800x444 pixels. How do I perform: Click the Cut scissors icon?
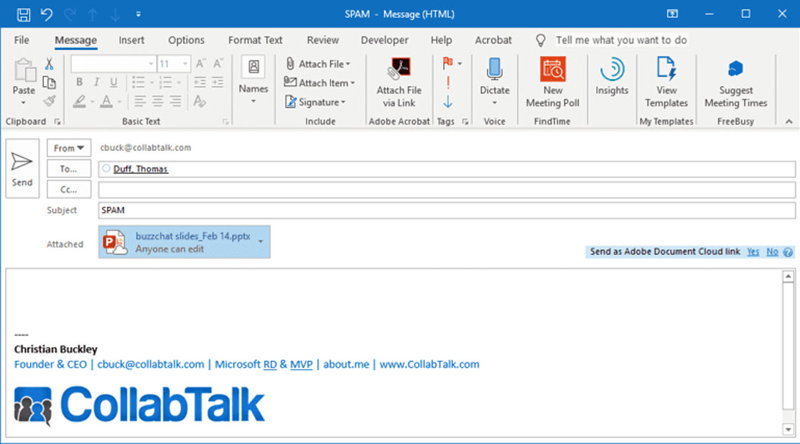coord(48,64)
